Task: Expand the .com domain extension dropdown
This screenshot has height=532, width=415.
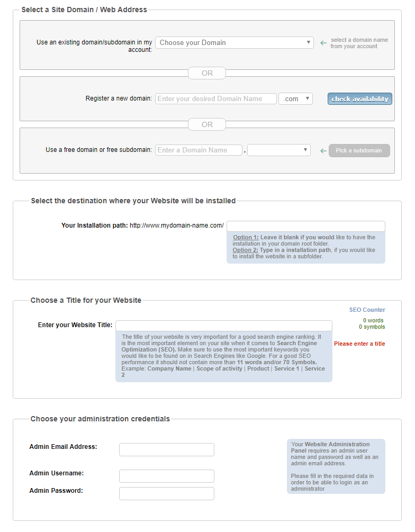Action: click(295, 99)
